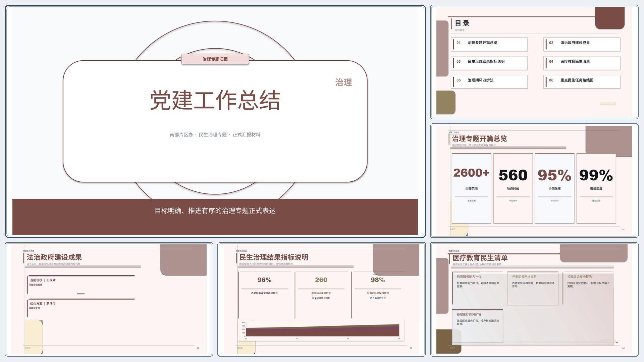
Task: Click the 95% 协同效率 stat card
Action: coord(554,188)
